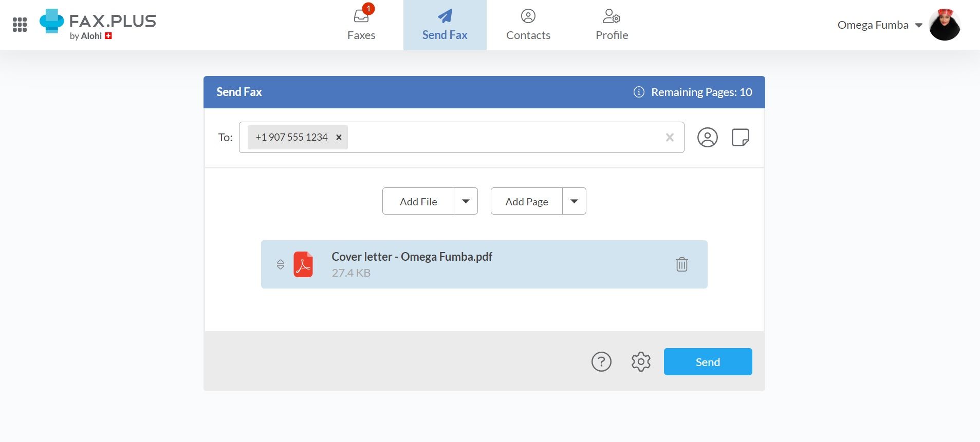This screenshot has height=442, width=980.
Task: Click the reorder handle on Cover letter file
Action: pos(281,264)
